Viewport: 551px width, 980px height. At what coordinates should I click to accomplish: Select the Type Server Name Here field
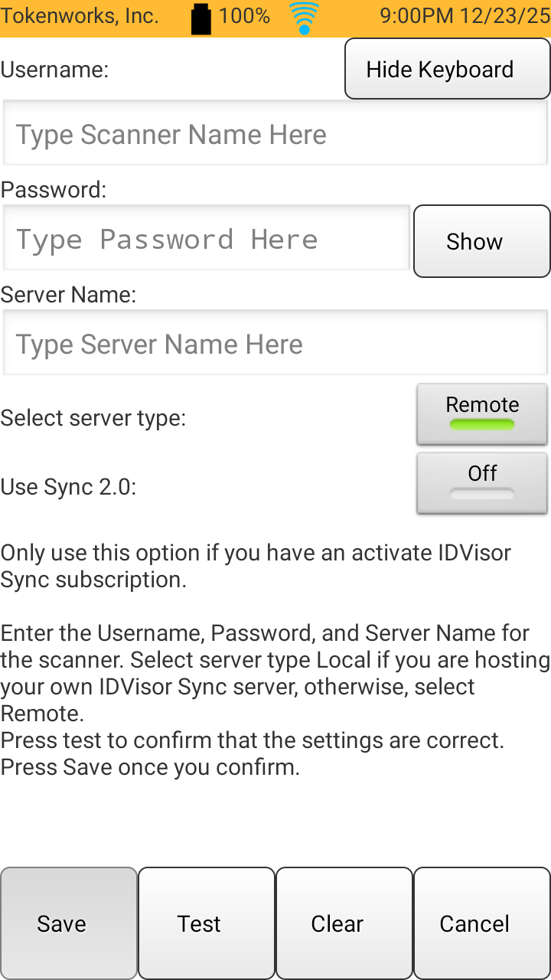(275, 345)
